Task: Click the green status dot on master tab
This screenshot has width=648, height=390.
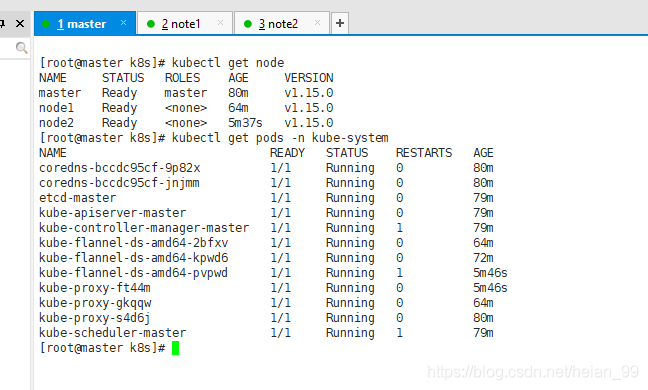Action: (46, 24)
